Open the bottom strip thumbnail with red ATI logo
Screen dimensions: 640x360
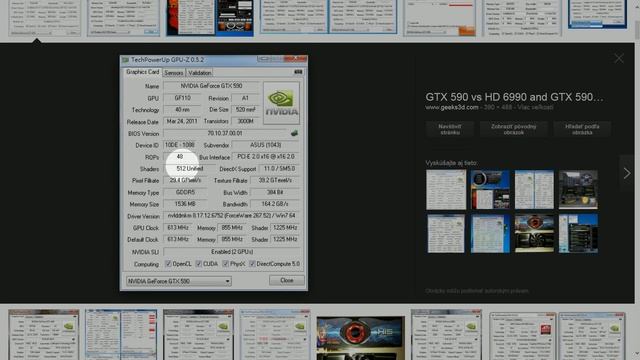pyautogui.click(x=522, y=336)
